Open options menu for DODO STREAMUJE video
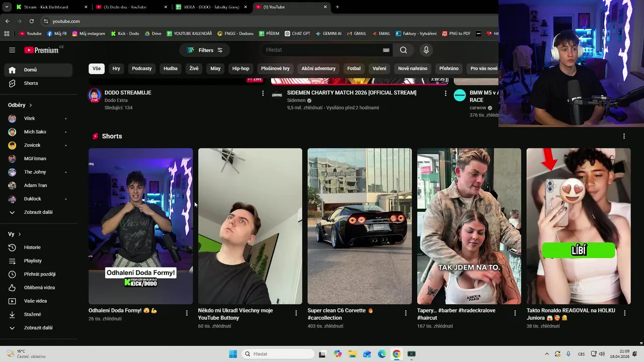This screenshot has height=362, width=644. (x=263, y=93)
